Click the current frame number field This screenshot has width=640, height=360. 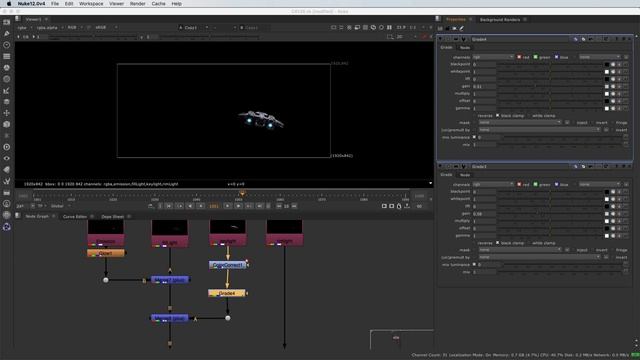pyautogui.click(x=213, y=206)
